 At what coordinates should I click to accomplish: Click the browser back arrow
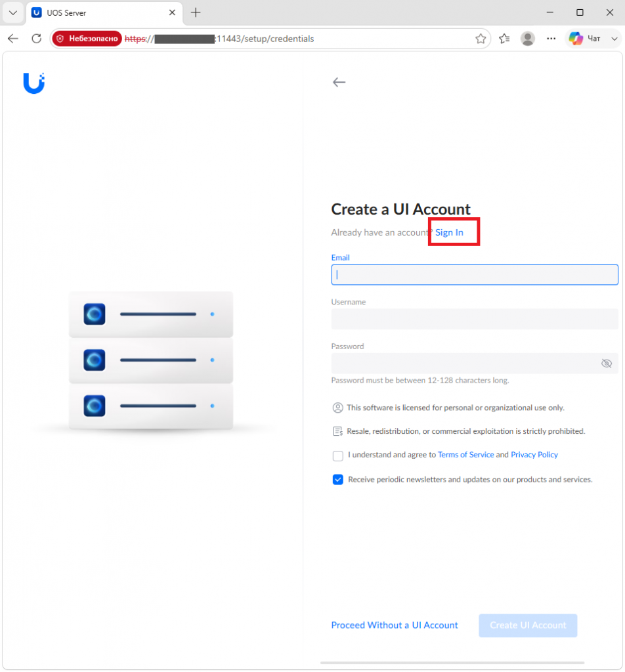pos(13,39)
